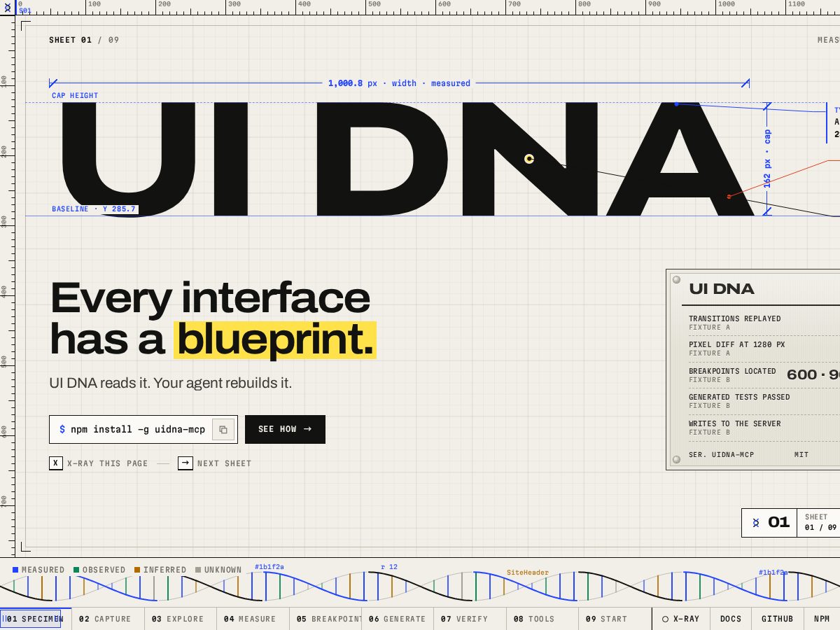Open the GITHUB link
The width and height of the screenshot is (840, 630).
pos(778,619)
